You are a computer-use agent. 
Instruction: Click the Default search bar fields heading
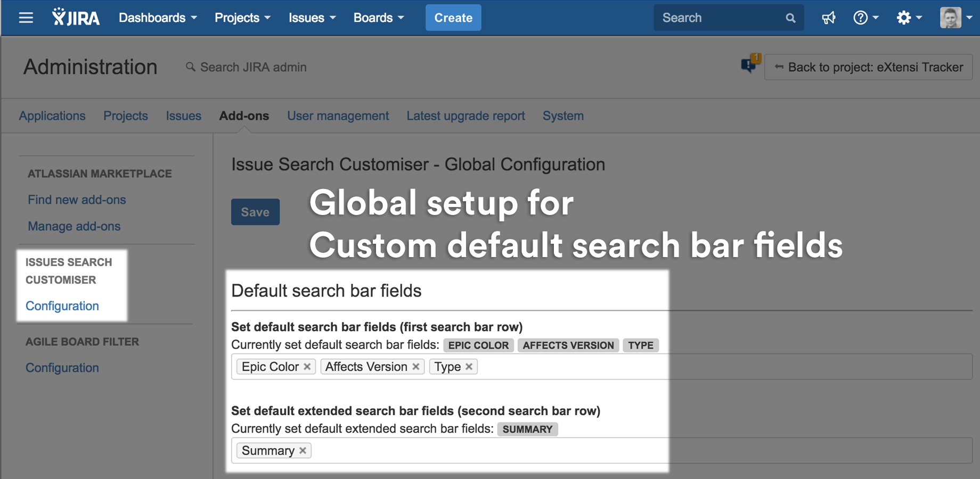coord(326,291)
